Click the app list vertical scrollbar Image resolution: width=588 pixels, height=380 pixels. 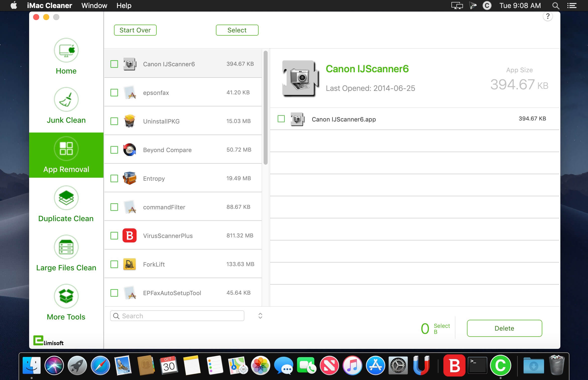[x=266, y=108]
